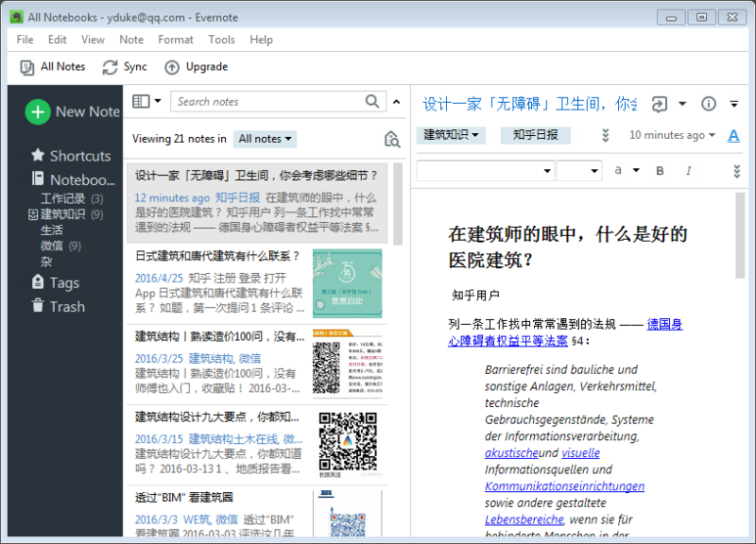Open the Format menu
The image size is (756, 544).
(x=176, y=40)
